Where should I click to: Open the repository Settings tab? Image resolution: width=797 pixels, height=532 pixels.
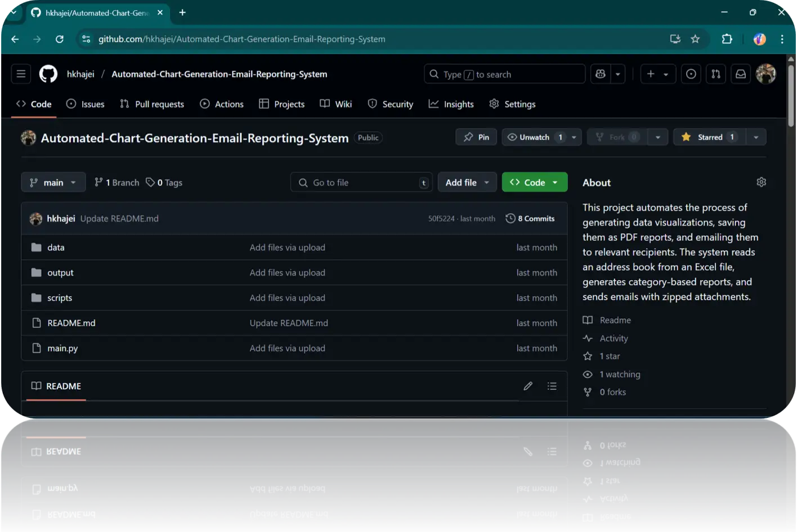[512, 103]
